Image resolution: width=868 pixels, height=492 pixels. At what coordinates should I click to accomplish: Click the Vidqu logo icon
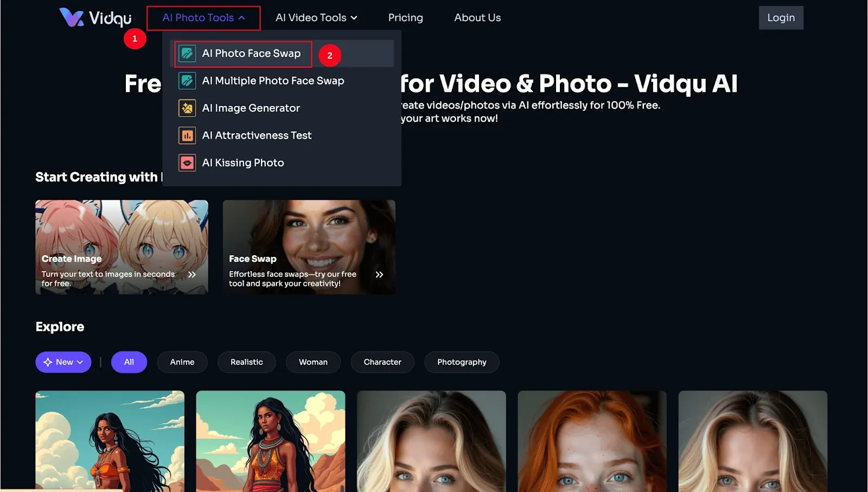[71, 17]
